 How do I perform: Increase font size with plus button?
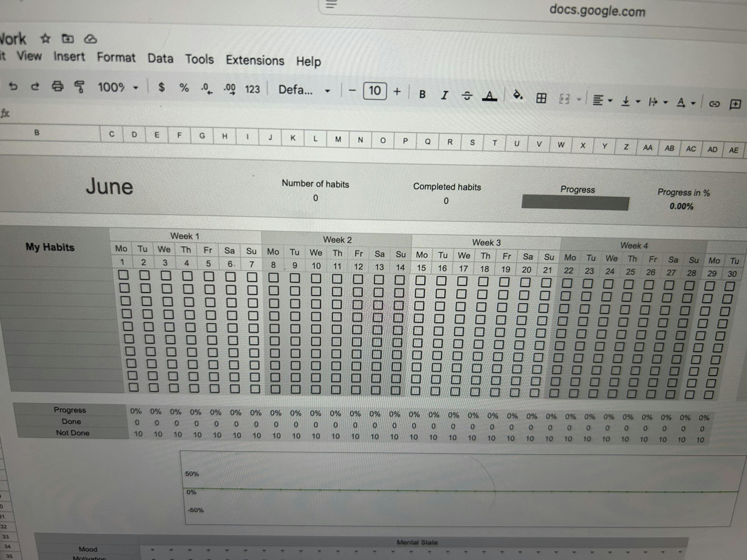pyautogui.click(x=397, y=91)
